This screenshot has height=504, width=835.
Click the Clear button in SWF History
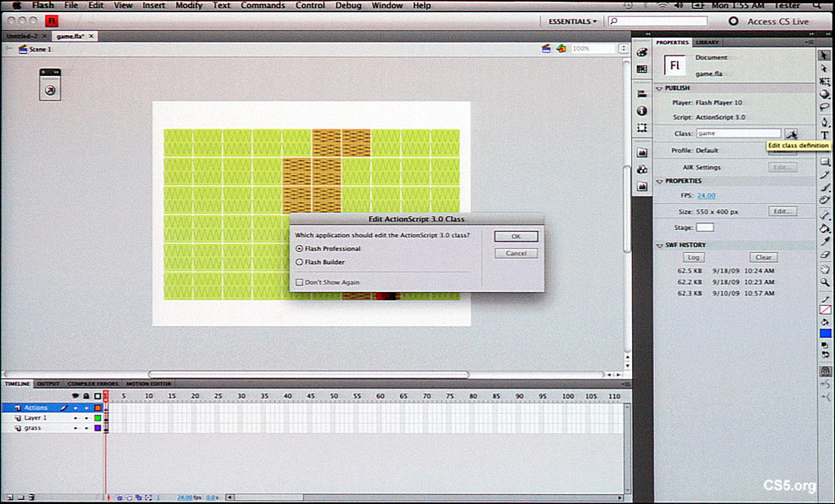[x=763, y=257]
